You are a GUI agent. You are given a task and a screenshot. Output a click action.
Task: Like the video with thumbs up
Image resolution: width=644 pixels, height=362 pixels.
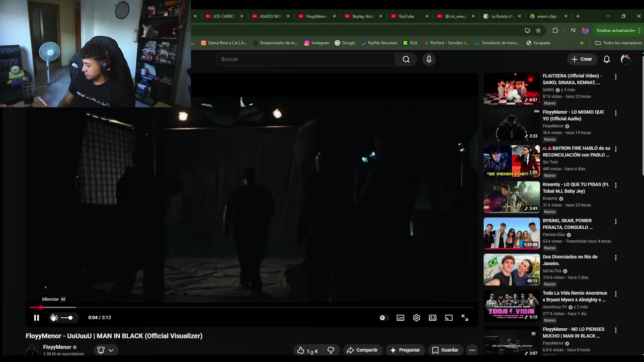click(x=308, y=350)
